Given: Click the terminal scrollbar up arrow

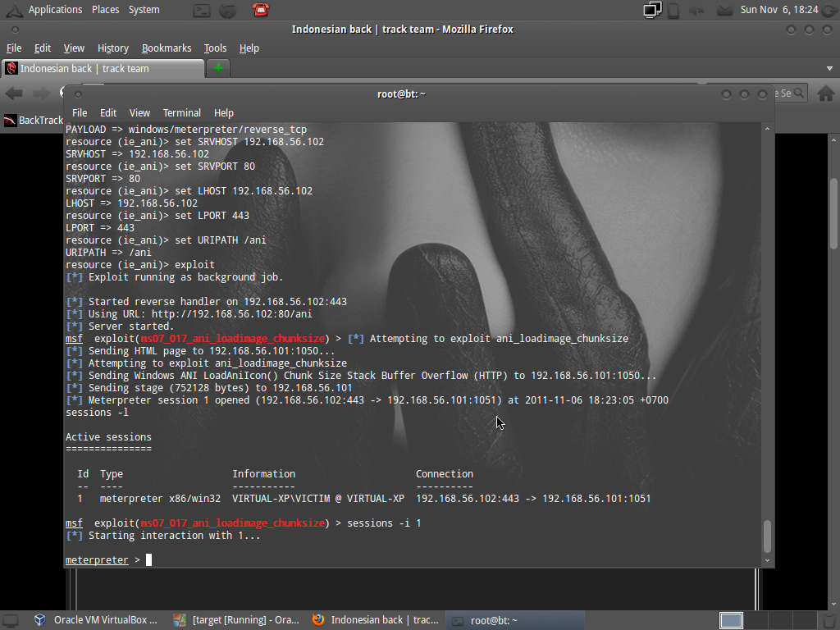Looking at the screenshot, I should (767, 129).
